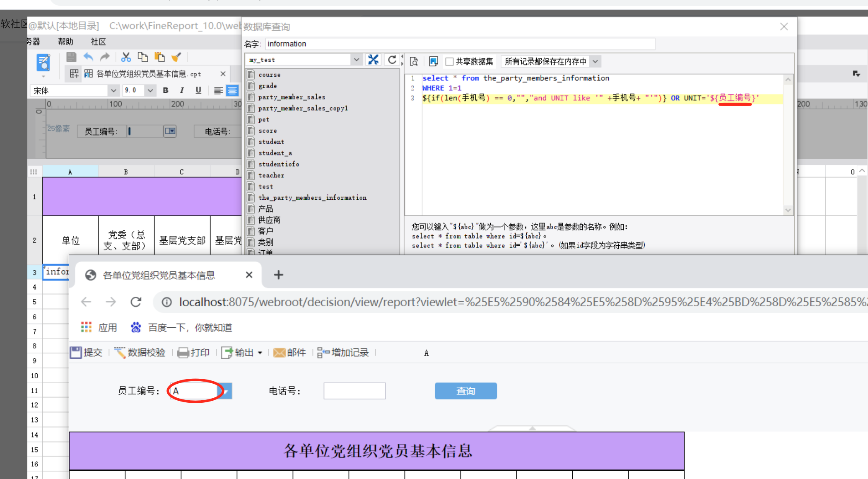Click the preview query icon
Viewport: 868px width, 479px height.
pyautogui.click(x=414, y=61)
